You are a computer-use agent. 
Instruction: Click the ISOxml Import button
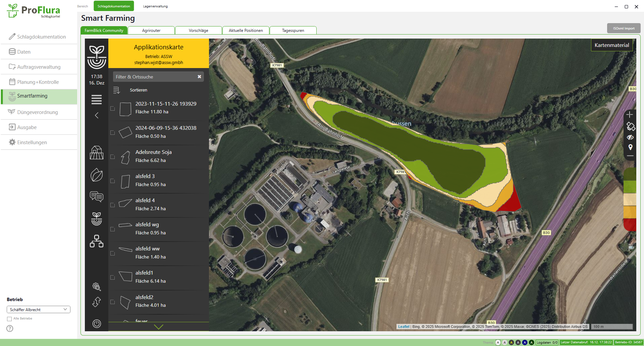624,28
